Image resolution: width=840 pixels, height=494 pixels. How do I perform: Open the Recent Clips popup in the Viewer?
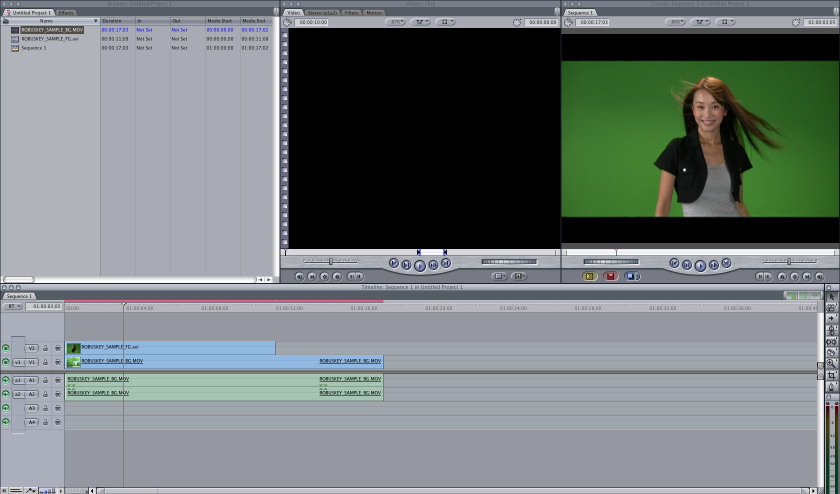point(499,276)
